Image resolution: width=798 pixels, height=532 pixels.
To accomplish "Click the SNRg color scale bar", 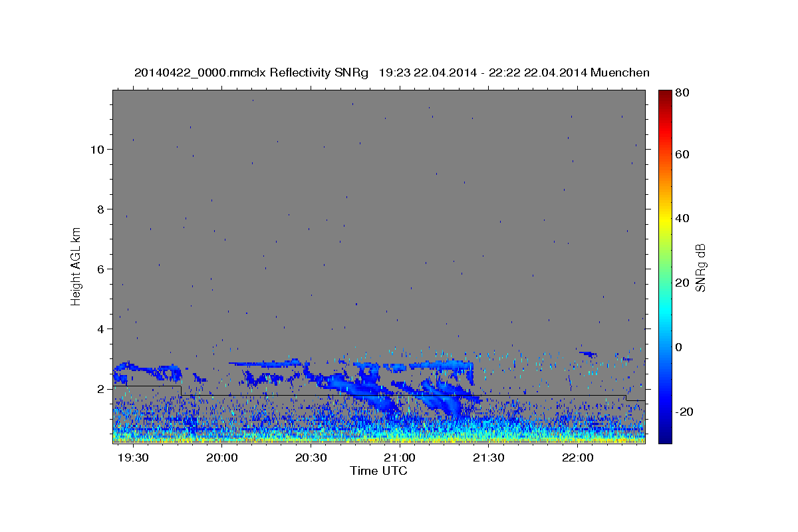I will [x=665, y=266].
